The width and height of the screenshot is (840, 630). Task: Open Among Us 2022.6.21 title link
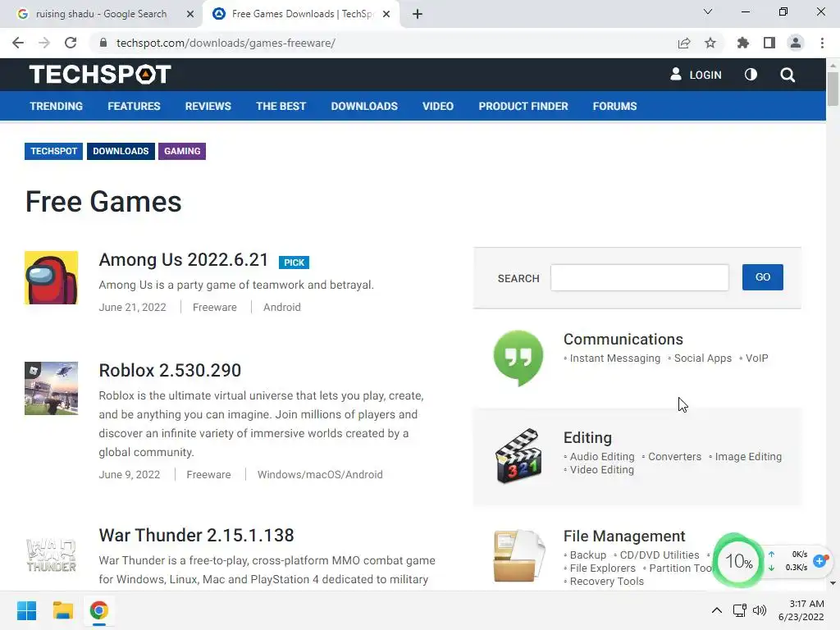pyautogui.click(x=183, y=260)
